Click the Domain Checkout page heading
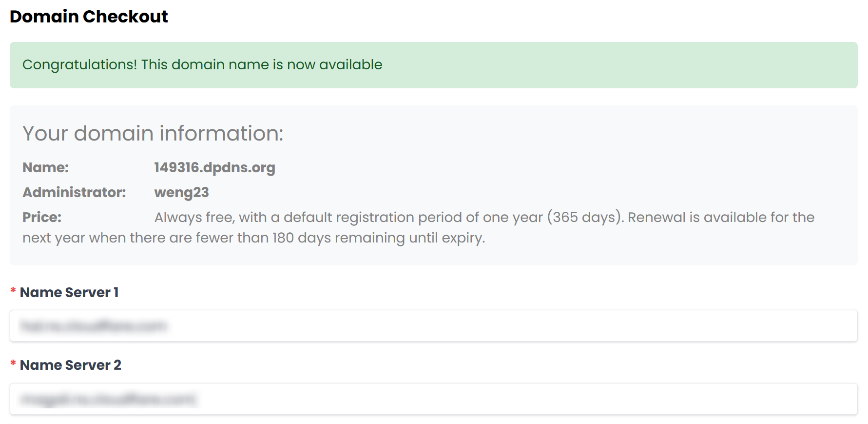This screenshot has width=868, height=424. (x=89, y=16)
